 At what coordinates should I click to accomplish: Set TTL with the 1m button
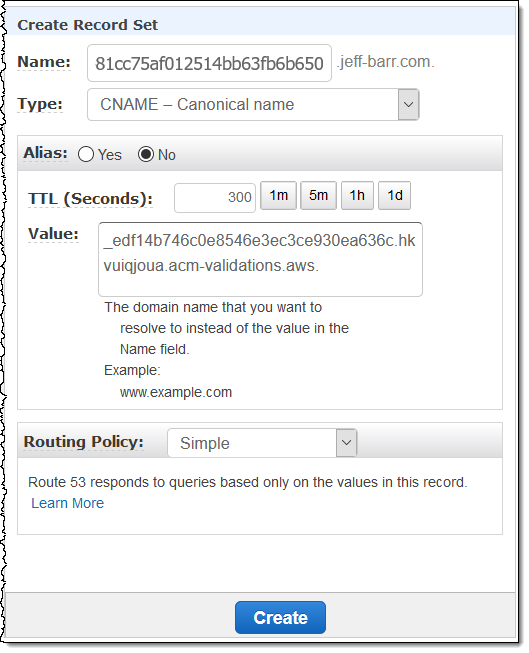pyautogui.click(x=278, y=195)
